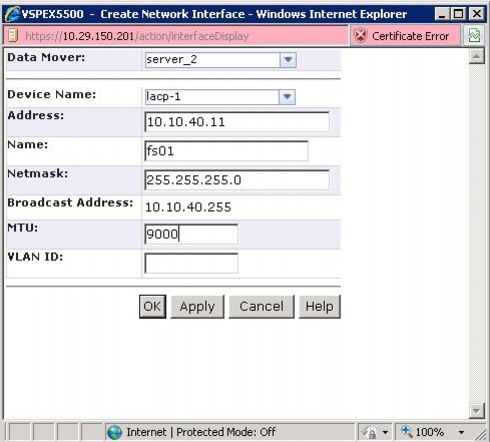This screenshot has width=490, height=442.
Task: Click the zoom magnifier icon
Action: [406, 432]
